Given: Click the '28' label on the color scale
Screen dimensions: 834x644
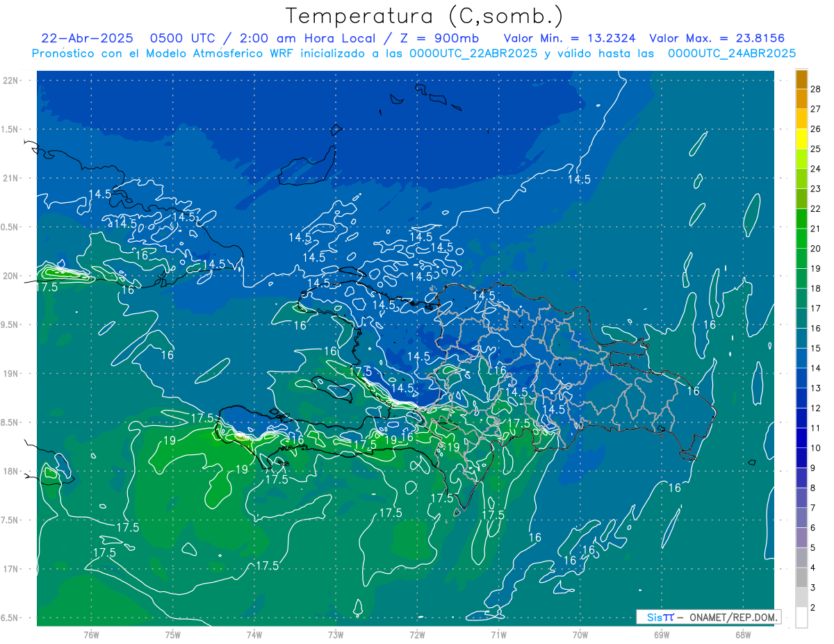Looking at the screenshot, I should click(x=816, y=88).
